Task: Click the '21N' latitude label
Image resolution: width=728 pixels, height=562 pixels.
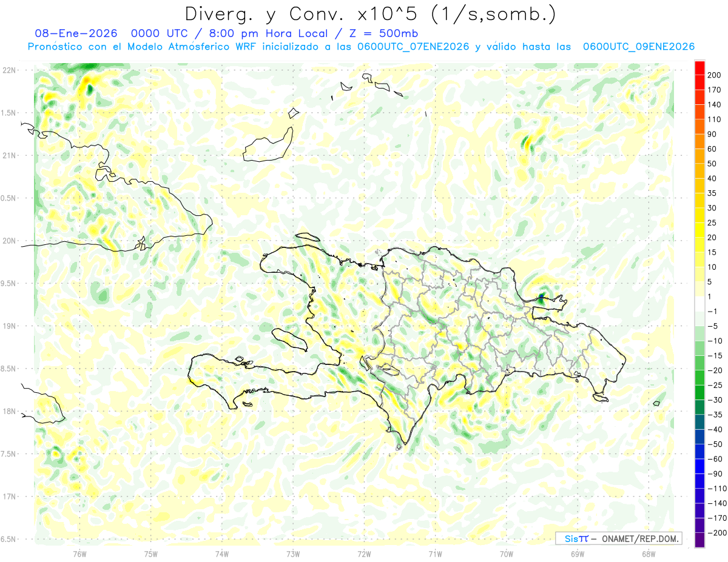Action: coord(8,155)
